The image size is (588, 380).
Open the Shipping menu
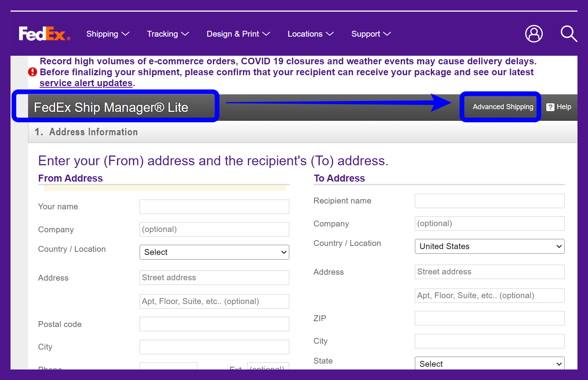coord(108,34)
